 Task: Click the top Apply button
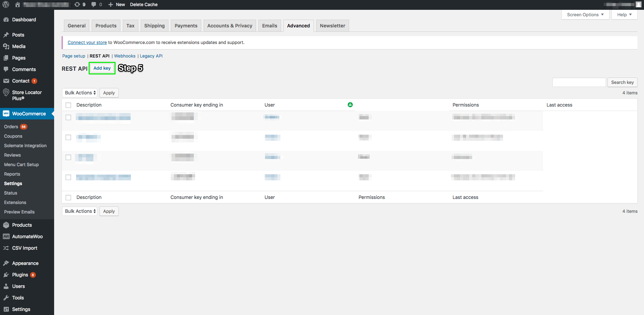[109, 93]
